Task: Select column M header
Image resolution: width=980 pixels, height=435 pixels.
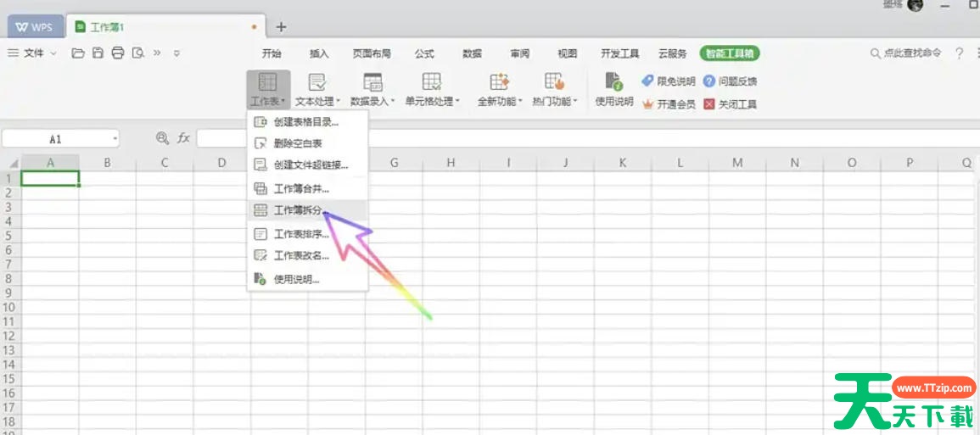Action: (x=737, y=163)
